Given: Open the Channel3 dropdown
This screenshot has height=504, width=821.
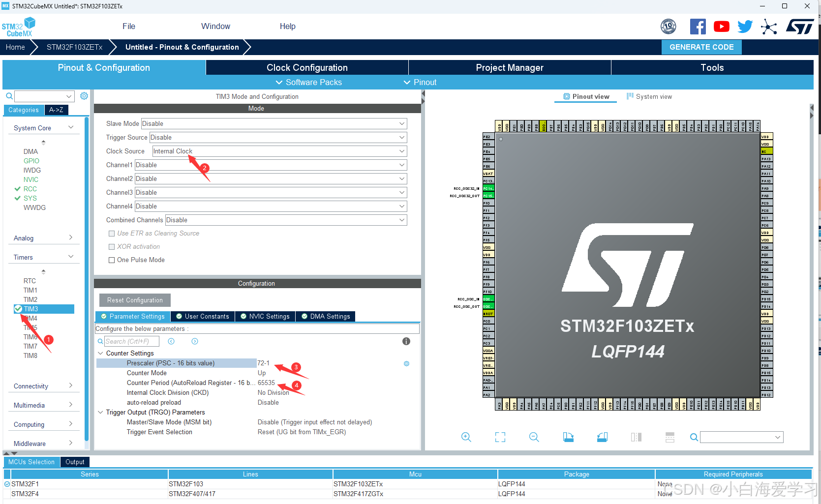Looking at the screenshot, I should 271,192.
